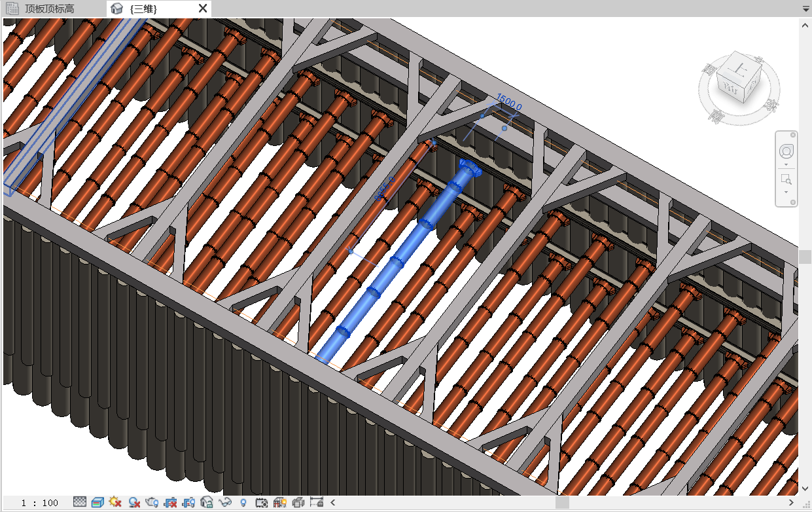Click the horizontal scrollbar thumb
The width and height of the screenshot is (812, 512).
coord(563,503)
